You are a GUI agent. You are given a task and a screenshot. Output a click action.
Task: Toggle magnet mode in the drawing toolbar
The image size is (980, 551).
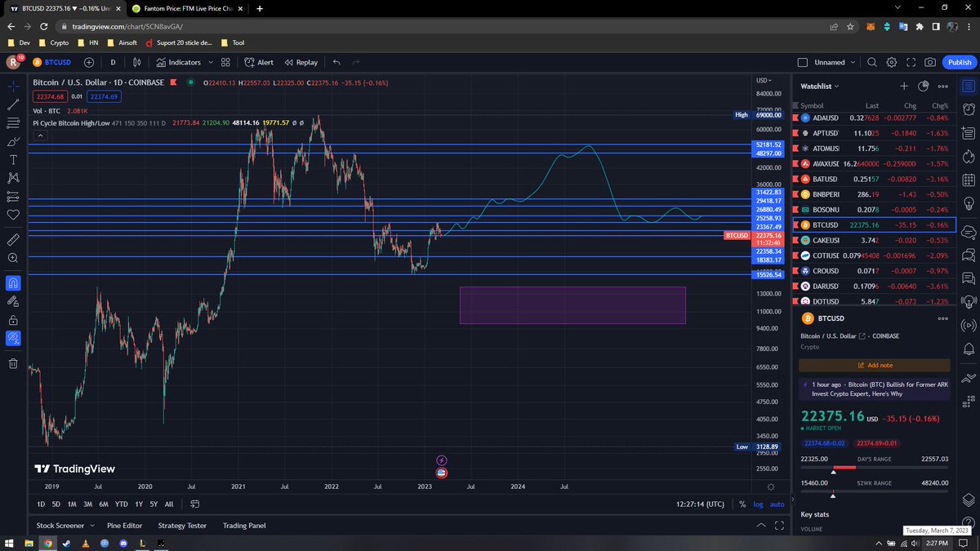[x=13, y=283]
